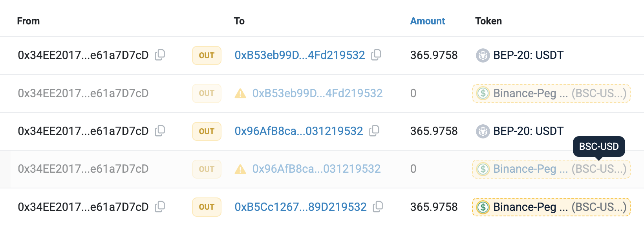Click the Binance-Peg dollar icon in the last row
The image size is (644, 225).
(x=483, y=207)
